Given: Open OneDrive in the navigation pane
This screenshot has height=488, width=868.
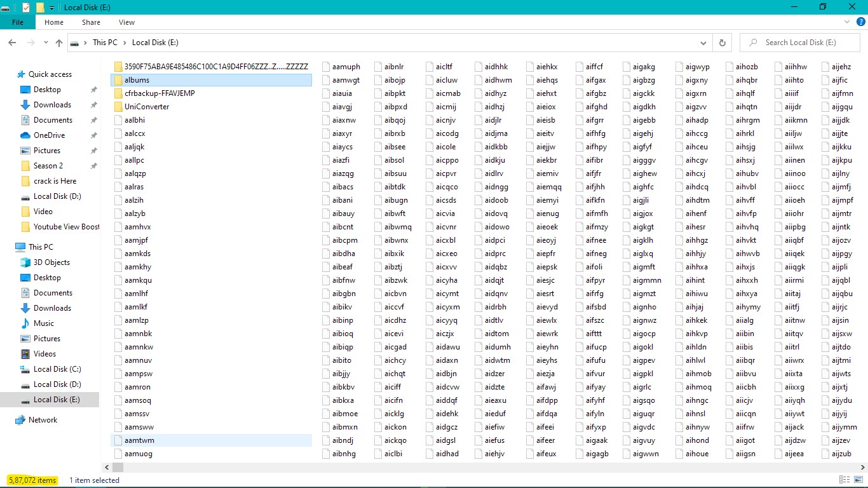Looking at the screenshot, I should click(x=49, y=135).
